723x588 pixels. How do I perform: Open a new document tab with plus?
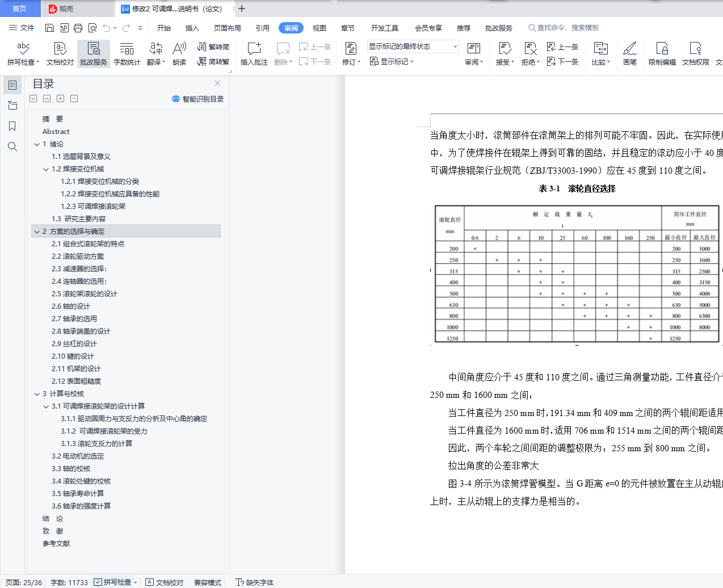242,9
